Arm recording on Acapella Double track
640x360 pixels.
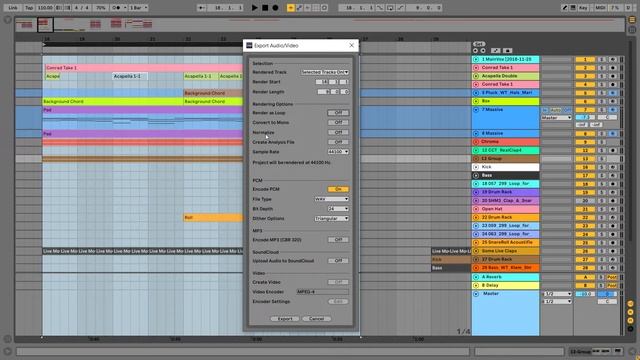[613, 76]
